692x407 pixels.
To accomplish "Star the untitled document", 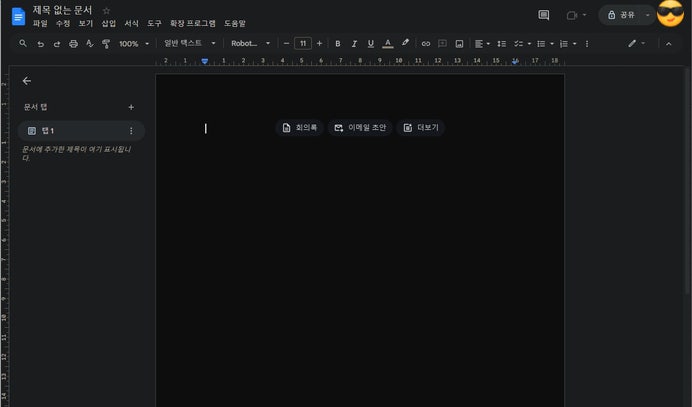I will click(x=106, y=10).
